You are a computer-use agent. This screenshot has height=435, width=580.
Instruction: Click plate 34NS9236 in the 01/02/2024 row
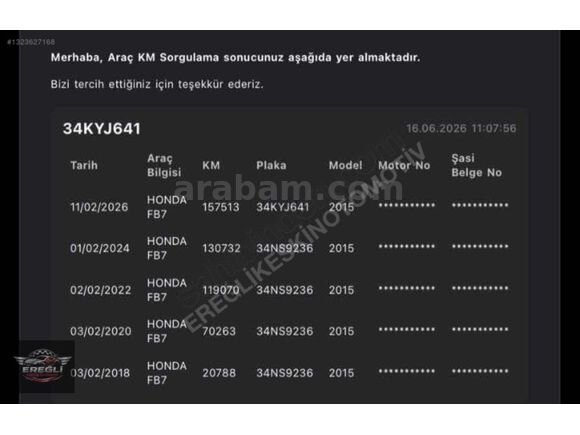pyautogui.click(x=284, y=248)
